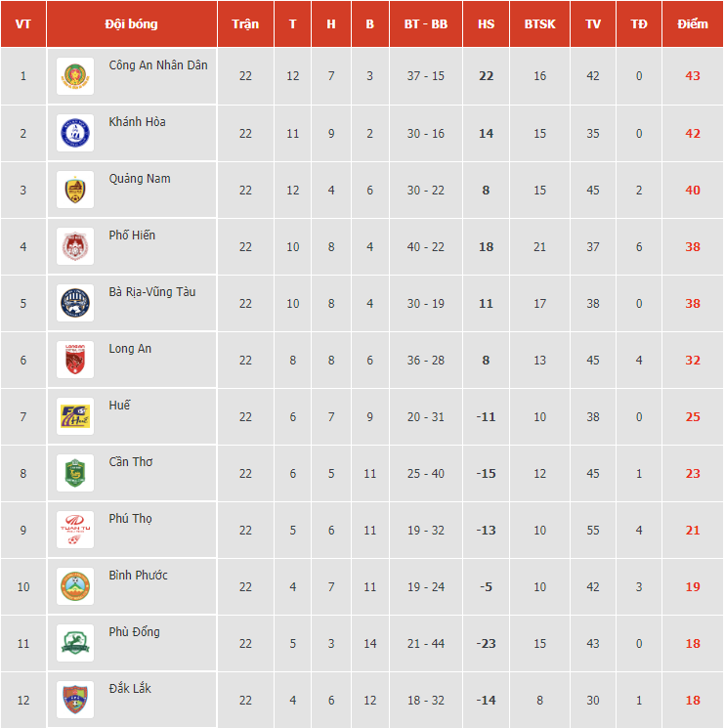Click the Điểm column header
The image size is (725, 728).
pyautogui.click(x=692, y=23)
